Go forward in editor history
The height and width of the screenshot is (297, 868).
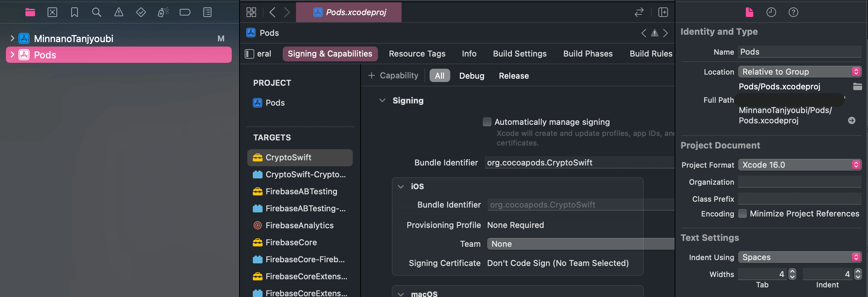287,13
